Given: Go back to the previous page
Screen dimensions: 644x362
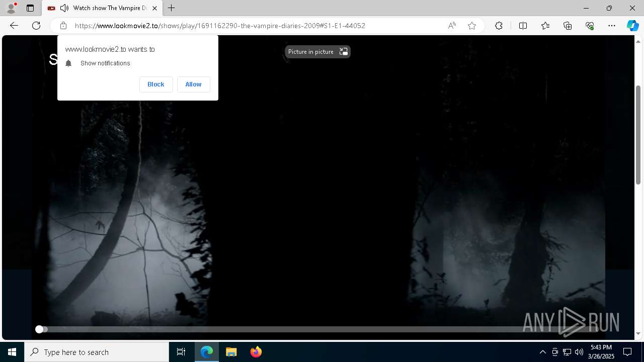Looking at the screenshot, I should coord(14,26).
